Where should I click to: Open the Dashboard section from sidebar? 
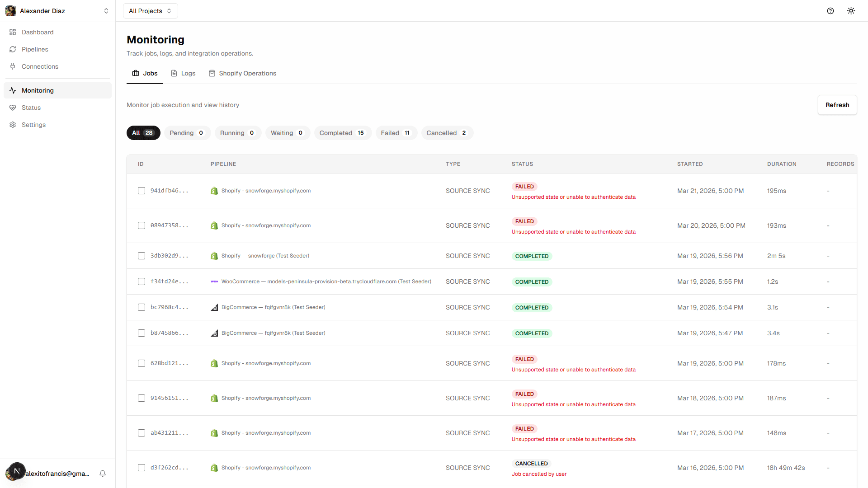click(37, 32)
